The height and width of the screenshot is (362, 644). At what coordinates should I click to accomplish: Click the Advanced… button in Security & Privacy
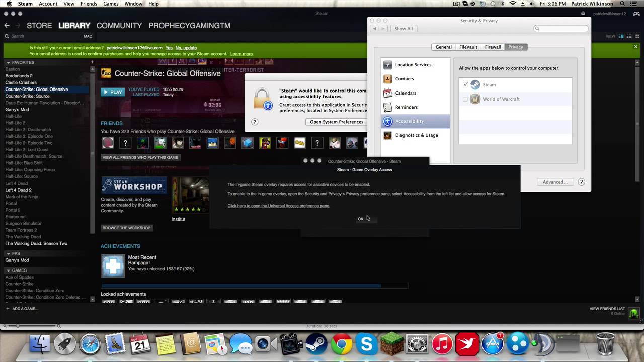(x=554, y=182)
